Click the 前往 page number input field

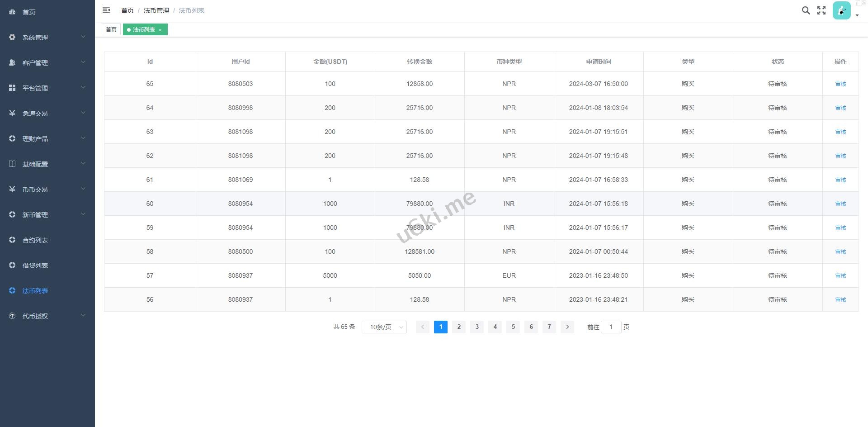(611, 327)
